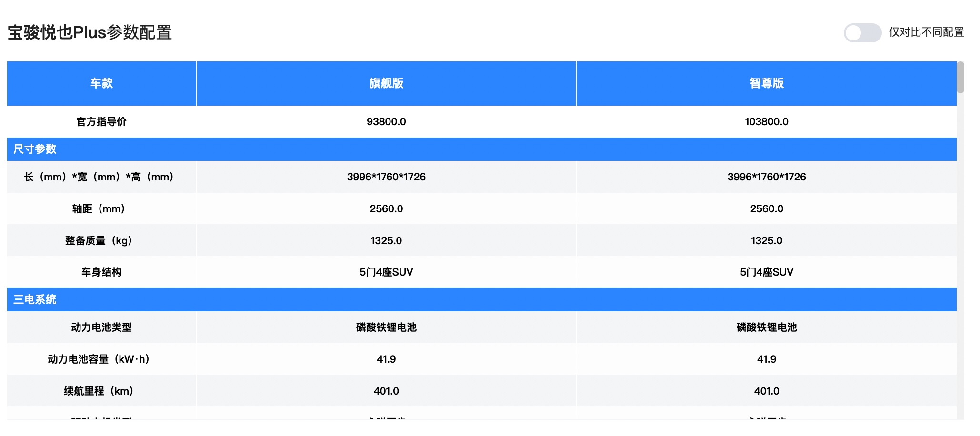980x436 pixels.
Task: Click 41.9 in the 旗舰版 column
Action: tap(386, 359)
